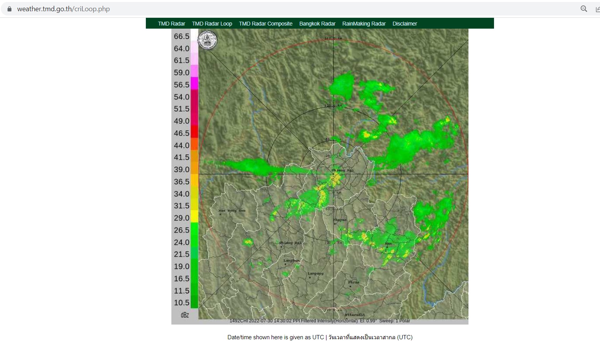Click the 16.5 value on dBZ scale
Viewport: 600px width, 364px height.
tap(181, 279)
